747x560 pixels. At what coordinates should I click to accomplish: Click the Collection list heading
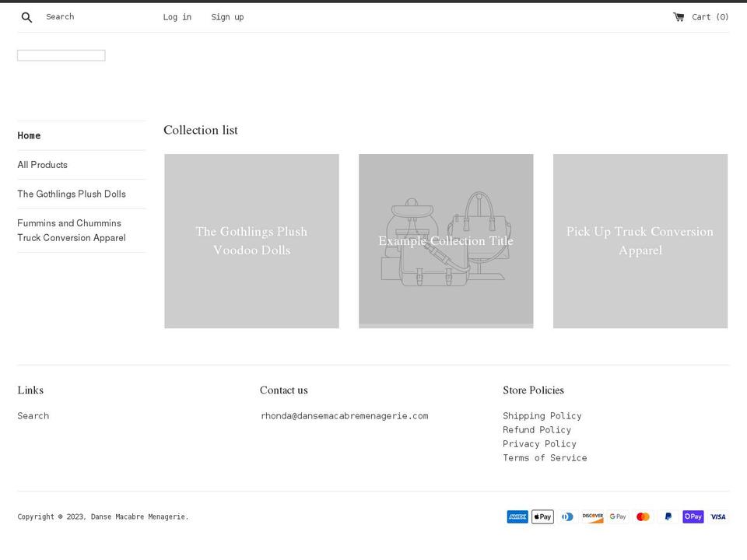(x=201, y=130)
